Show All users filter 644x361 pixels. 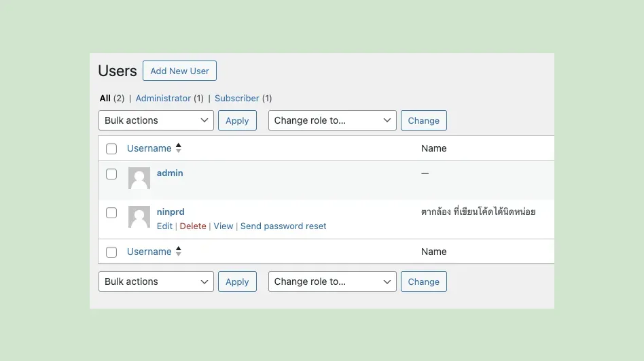(105, 99)
